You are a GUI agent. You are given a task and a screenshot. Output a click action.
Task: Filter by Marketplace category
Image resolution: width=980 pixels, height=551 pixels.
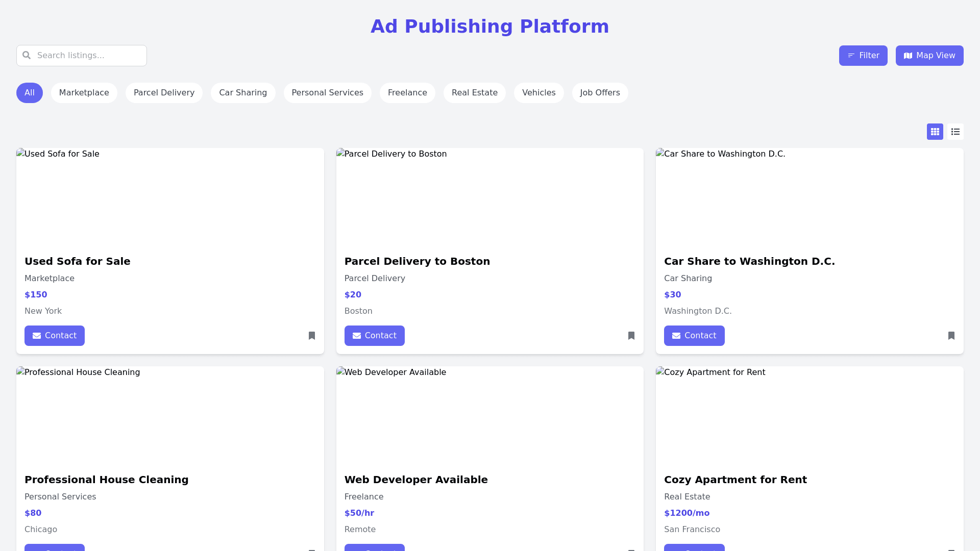(x=84, y=93)
